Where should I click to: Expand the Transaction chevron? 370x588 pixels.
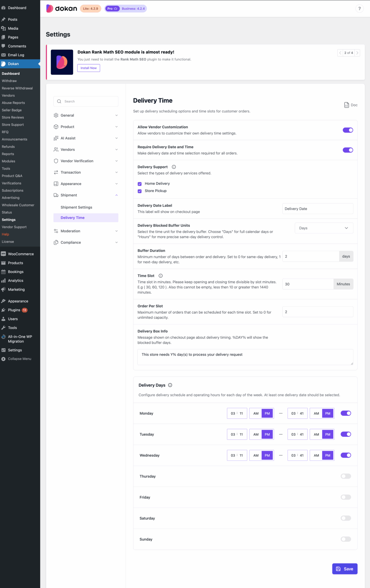(x=116, y=172)
